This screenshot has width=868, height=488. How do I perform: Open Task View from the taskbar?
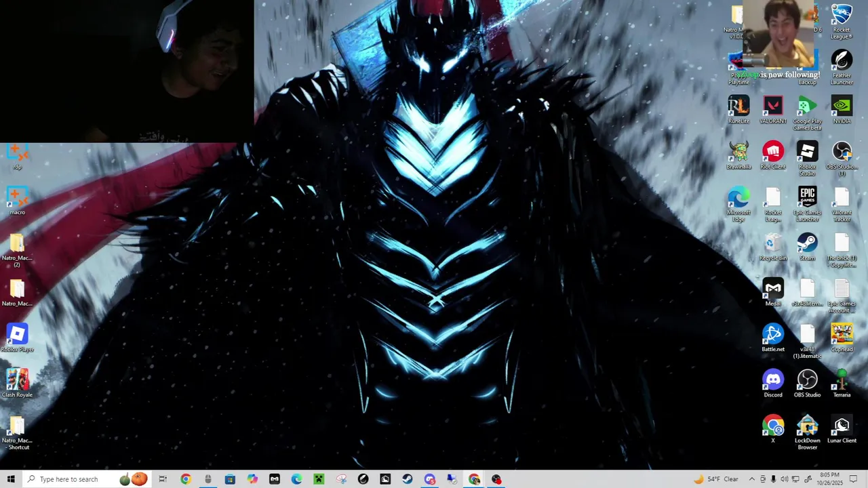163,479
